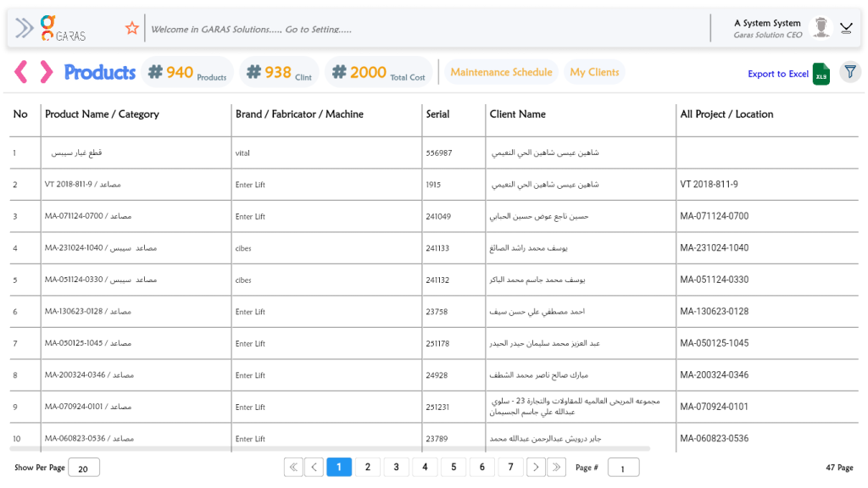Click the Show Per Page input box
Viewport: 868px width, 488px height.
(x=84, y=468)
